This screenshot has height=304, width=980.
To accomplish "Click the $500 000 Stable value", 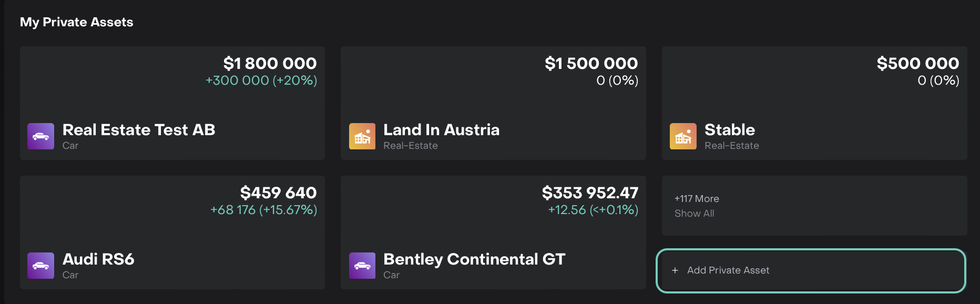I will (917, 64).
